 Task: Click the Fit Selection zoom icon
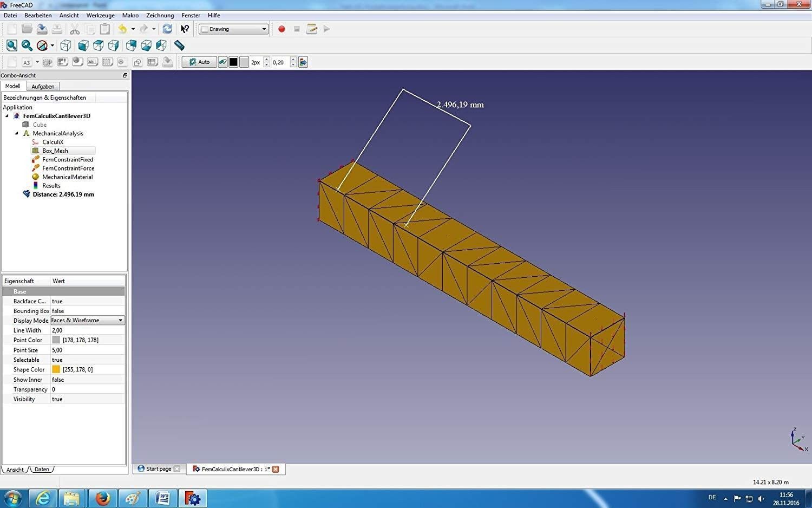27,45
